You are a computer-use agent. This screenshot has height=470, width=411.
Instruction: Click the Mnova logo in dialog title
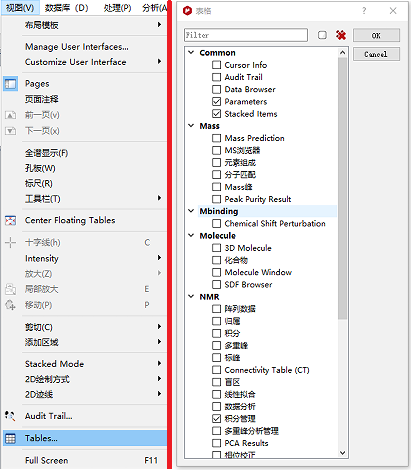coord(187,11)
